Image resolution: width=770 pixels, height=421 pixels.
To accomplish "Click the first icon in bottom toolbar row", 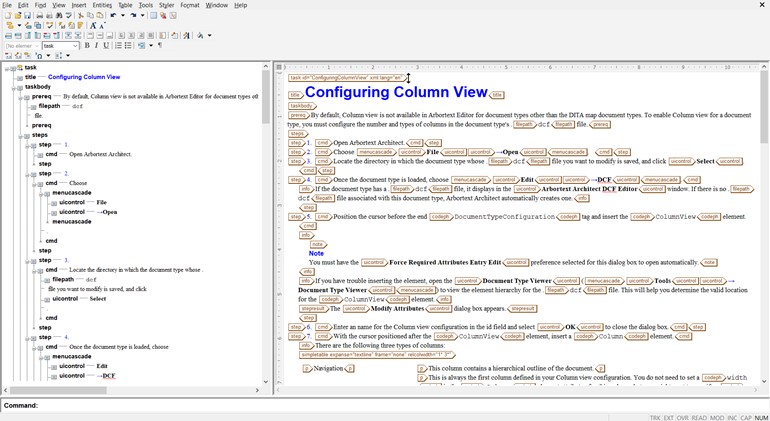I will coord(8,56).
